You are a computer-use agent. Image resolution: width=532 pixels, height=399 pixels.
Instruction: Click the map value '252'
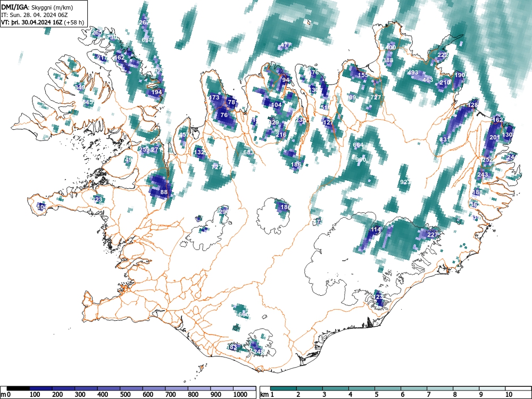487,160
